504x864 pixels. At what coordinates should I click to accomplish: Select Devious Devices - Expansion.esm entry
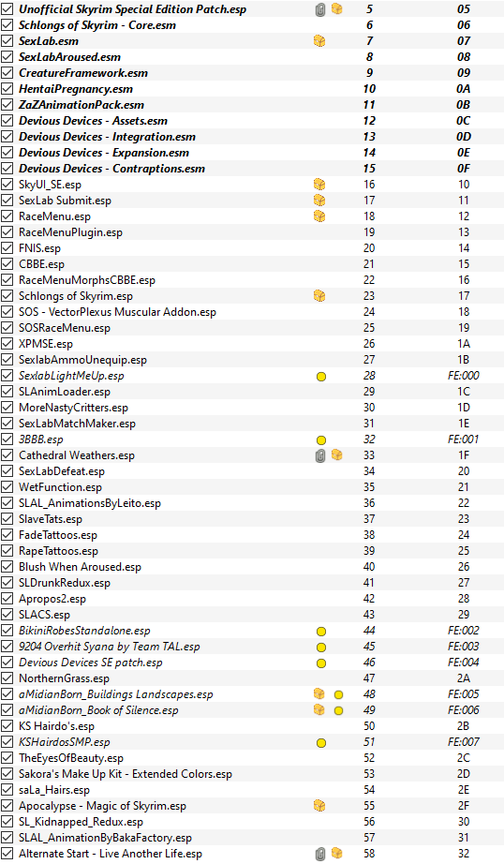[x=252, y=153]
